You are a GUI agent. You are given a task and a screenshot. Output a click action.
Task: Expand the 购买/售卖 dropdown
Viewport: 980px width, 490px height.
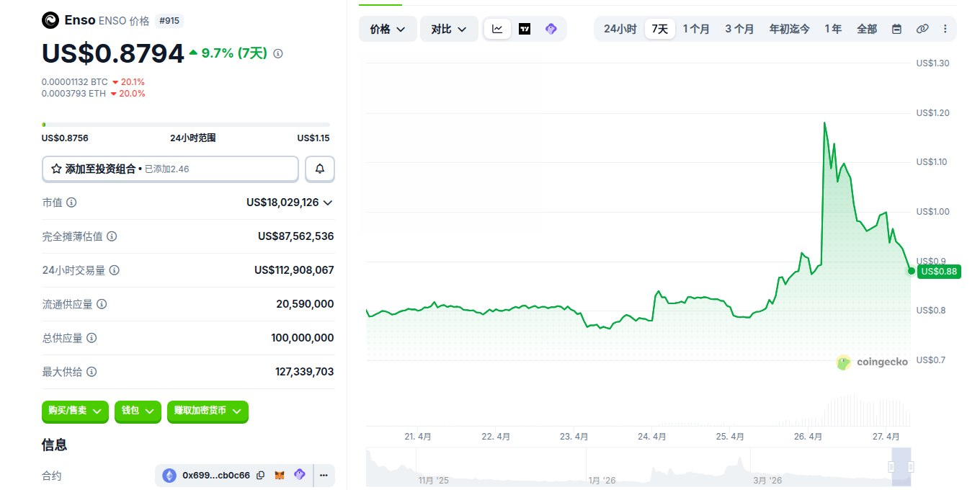75,411
